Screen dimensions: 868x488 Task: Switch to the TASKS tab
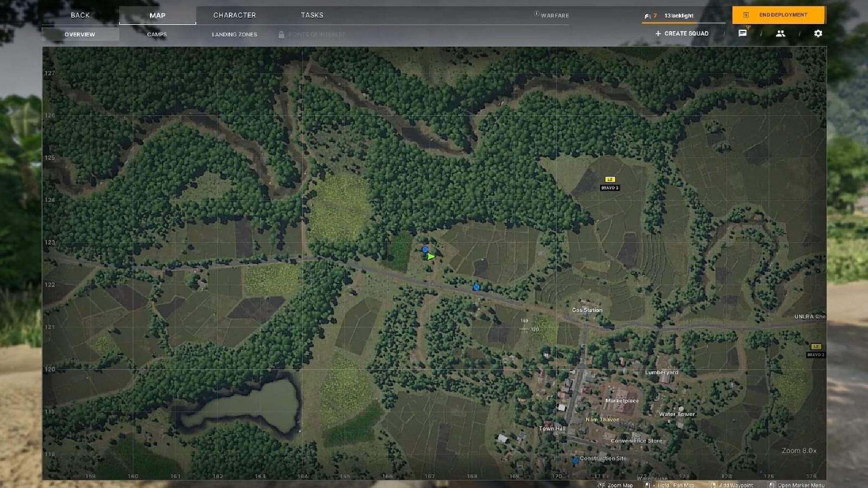point(312,15)
